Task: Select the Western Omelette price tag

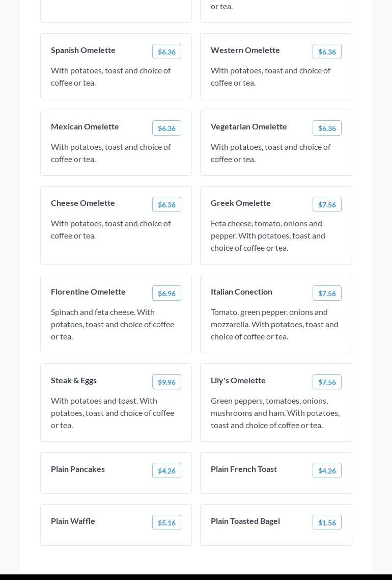Action: tap(327, 51)
